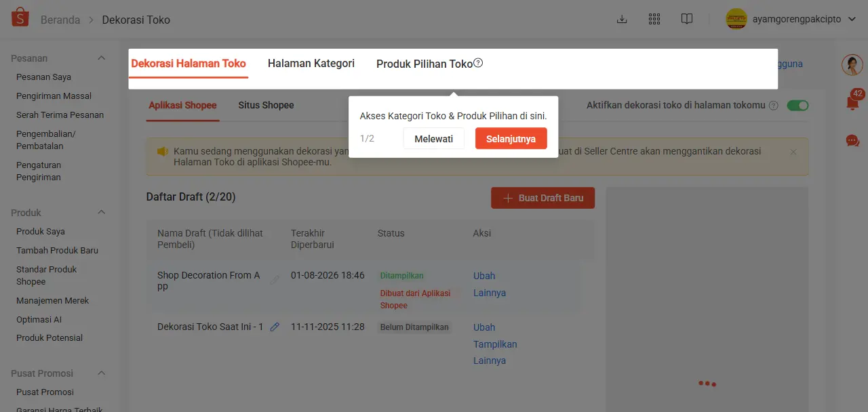
Task: Open Pengaturan Pengiriman in sidebar
Action: (x=39, y=171)
